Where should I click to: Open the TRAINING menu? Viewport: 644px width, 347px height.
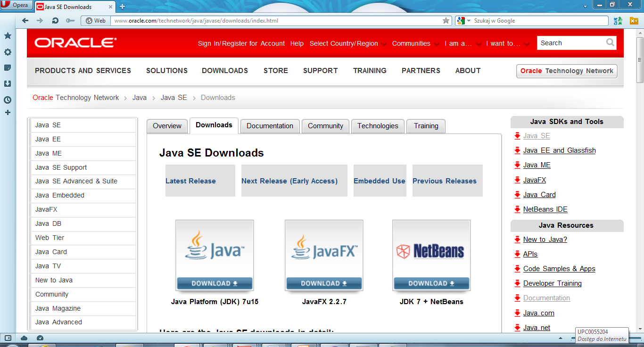click(x=370, y=71)
